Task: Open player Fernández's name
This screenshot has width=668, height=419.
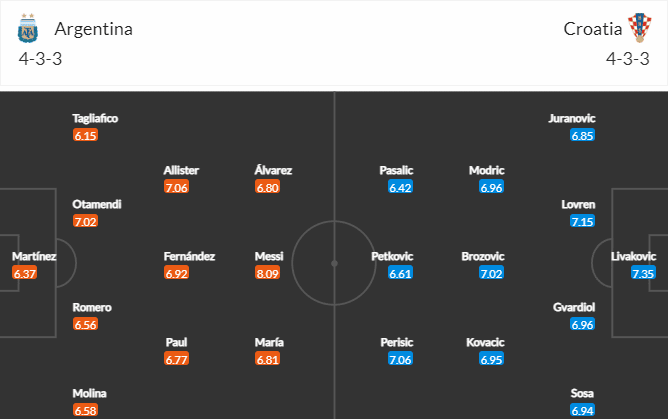Action: pyautogui.click(x=189, y=256)
